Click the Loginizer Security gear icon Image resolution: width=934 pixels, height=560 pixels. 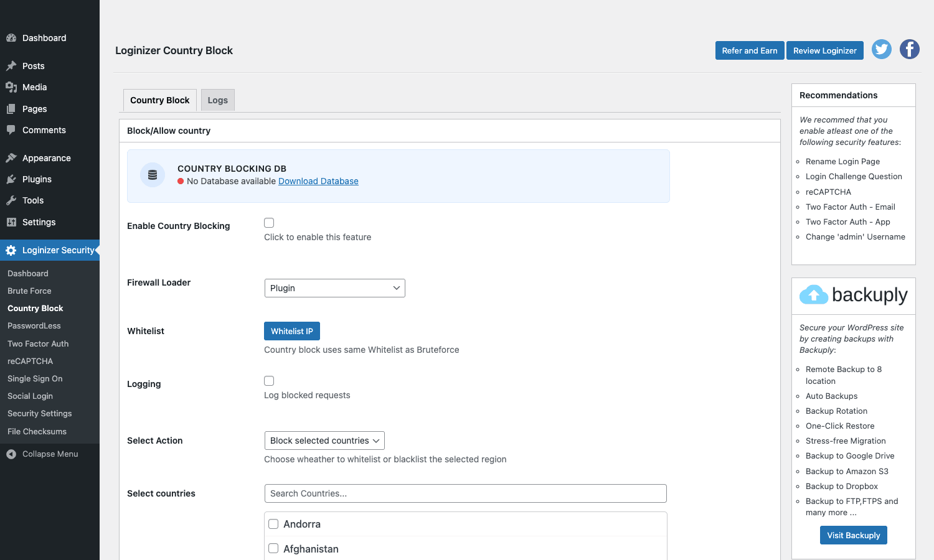(11, 250)
